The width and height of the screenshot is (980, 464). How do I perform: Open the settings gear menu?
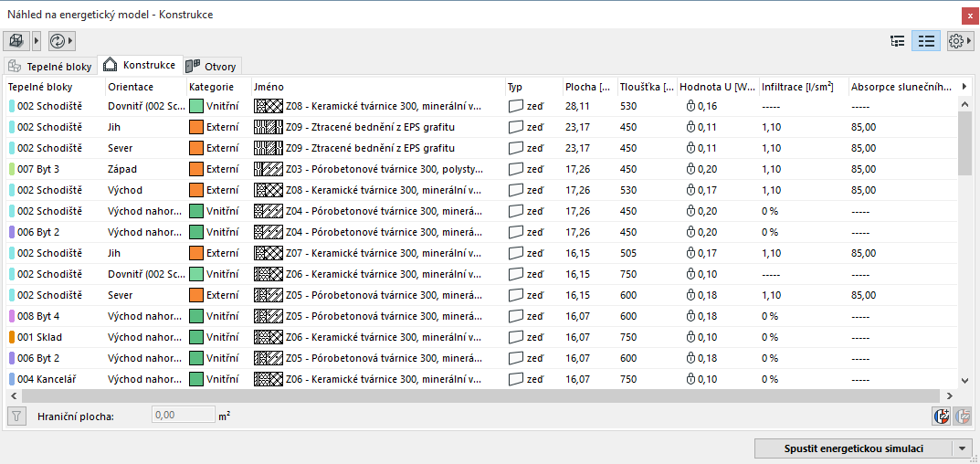[959, 41]
